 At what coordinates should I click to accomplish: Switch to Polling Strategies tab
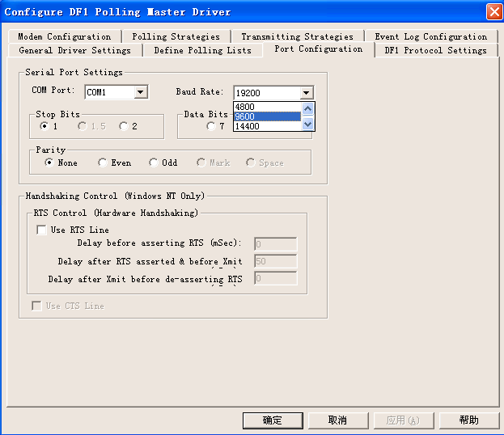coord(176,36)
